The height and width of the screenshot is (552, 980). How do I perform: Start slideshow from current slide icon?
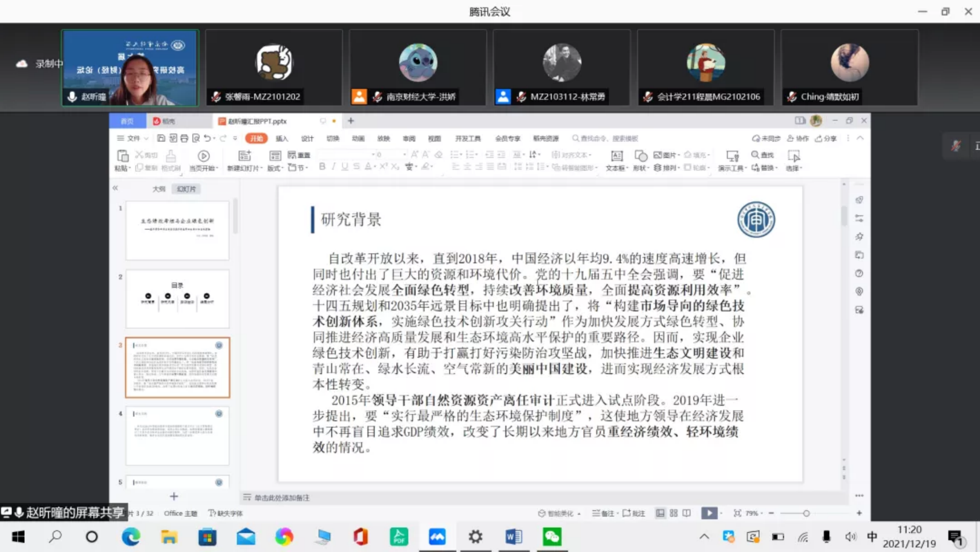(x=204, y=156)
